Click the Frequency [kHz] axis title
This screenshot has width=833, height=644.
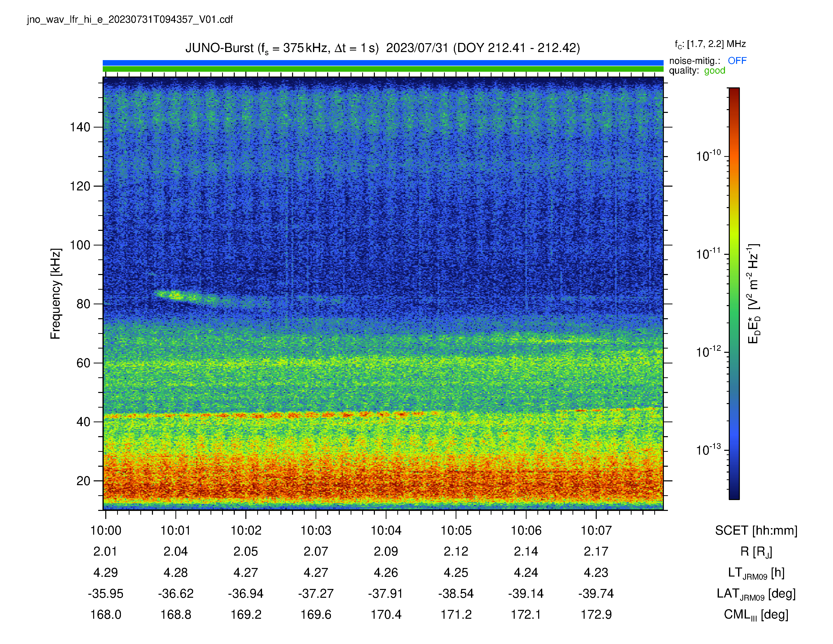(x=56, y=294)
